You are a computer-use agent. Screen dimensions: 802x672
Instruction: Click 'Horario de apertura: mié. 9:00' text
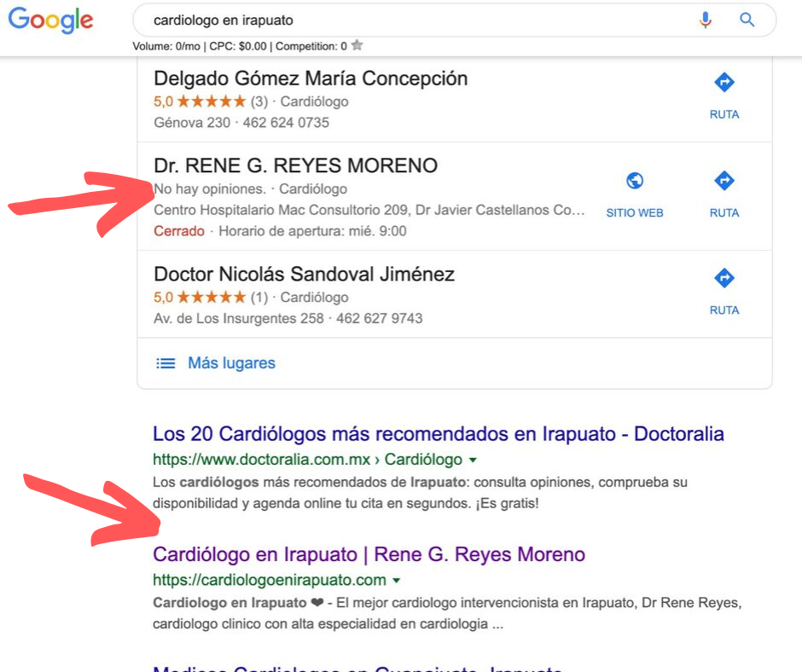[312, 231]
